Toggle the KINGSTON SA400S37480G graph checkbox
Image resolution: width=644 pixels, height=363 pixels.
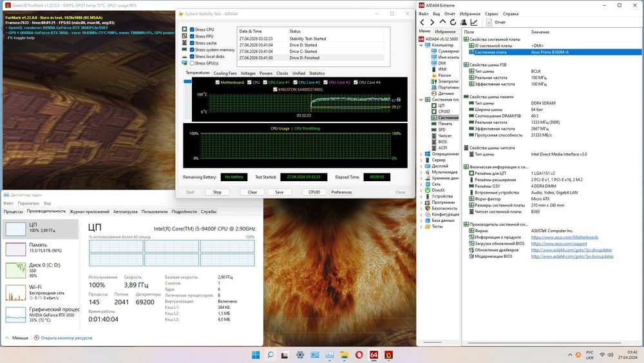coord(275,89)
